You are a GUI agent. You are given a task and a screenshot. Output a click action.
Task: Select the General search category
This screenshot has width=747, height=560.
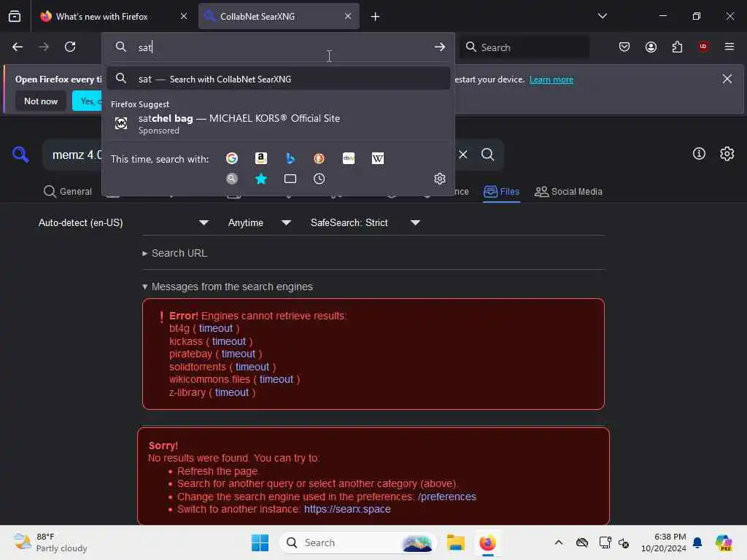[x=68, y=192]
